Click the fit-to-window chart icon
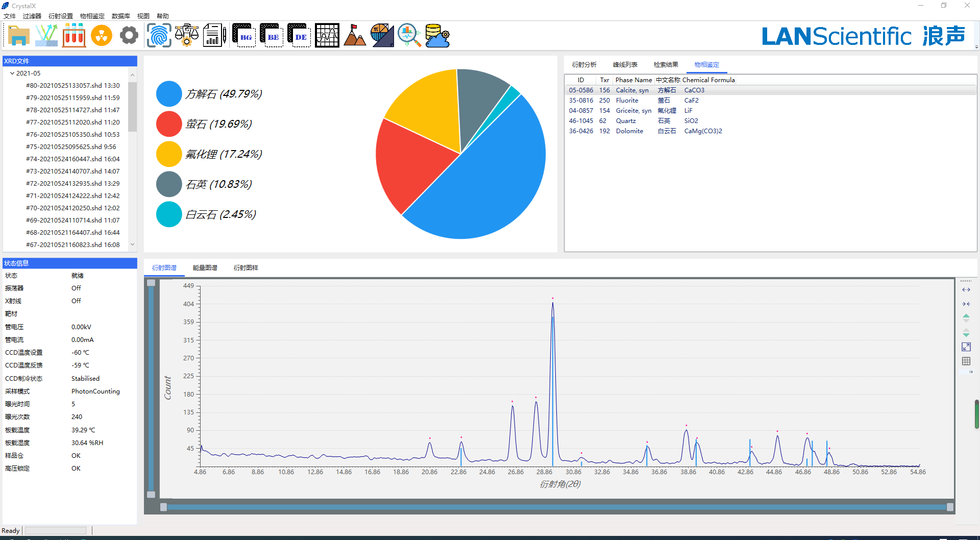Image resolution: width=980 pixels, height=540 pixels. [966, 347]
